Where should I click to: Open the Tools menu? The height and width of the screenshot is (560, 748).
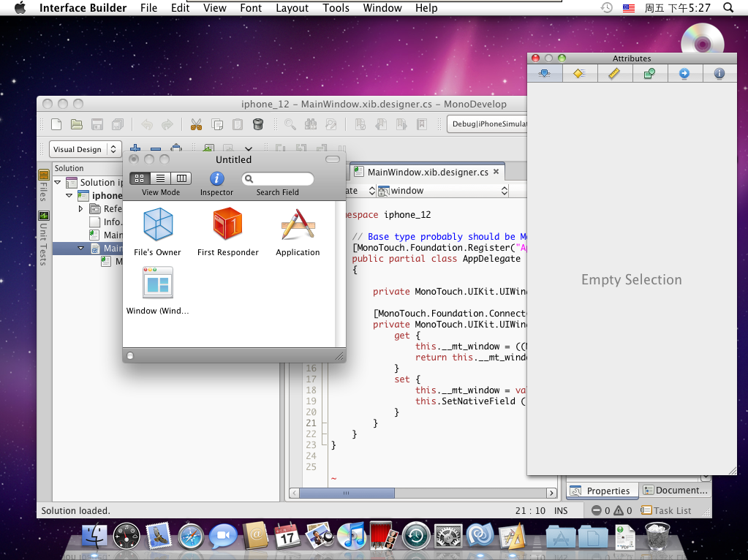tap(336, 8)
